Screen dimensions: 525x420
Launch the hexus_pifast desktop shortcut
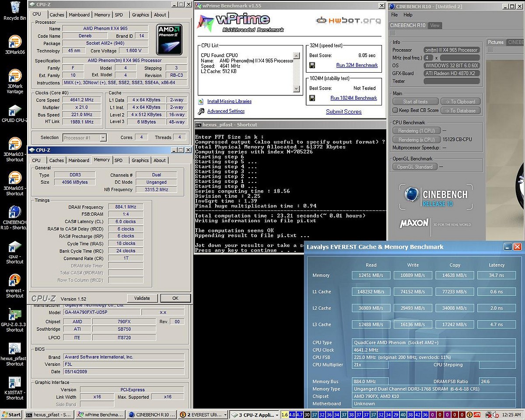click(14, 354)
